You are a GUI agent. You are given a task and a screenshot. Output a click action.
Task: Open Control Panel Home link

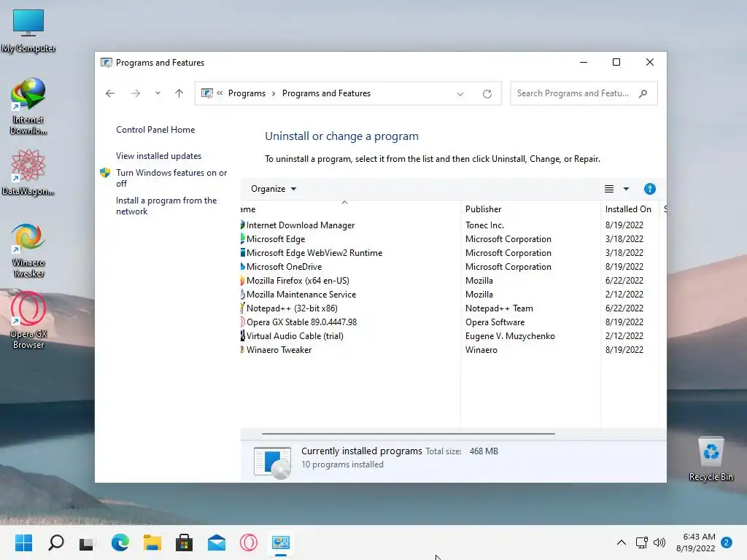coord(155,130)
